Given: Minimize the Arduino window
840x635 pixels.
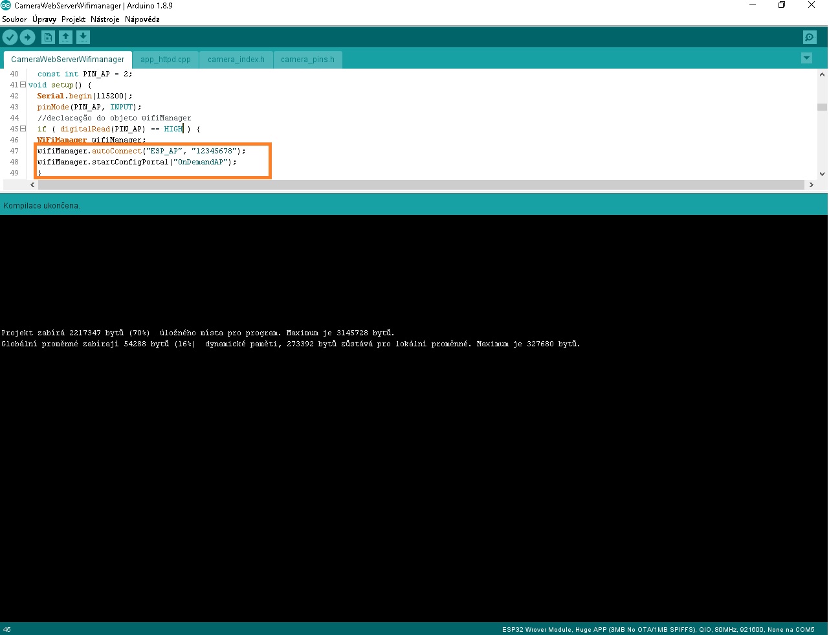Looking at the screenshot, I should (x=753, y=5).
